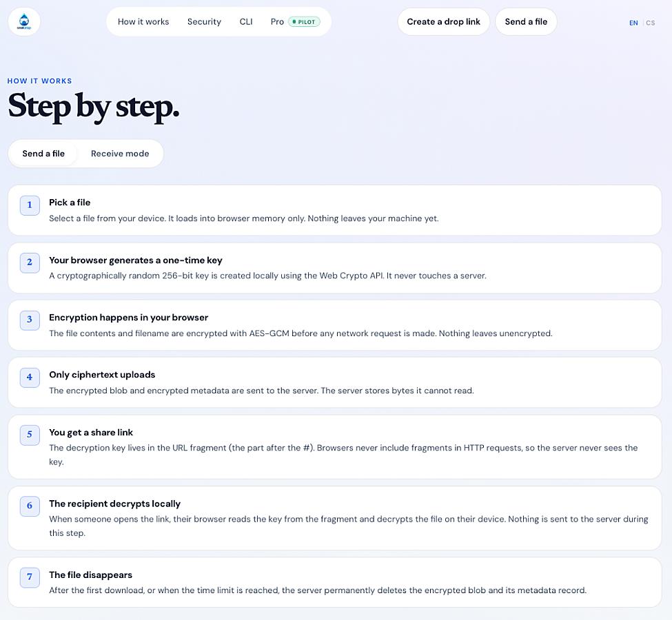Click step number 3 badge
Image resolution: width=672 pixels, height=620 pixels.
pyautogui.click(x=30, y=320)
